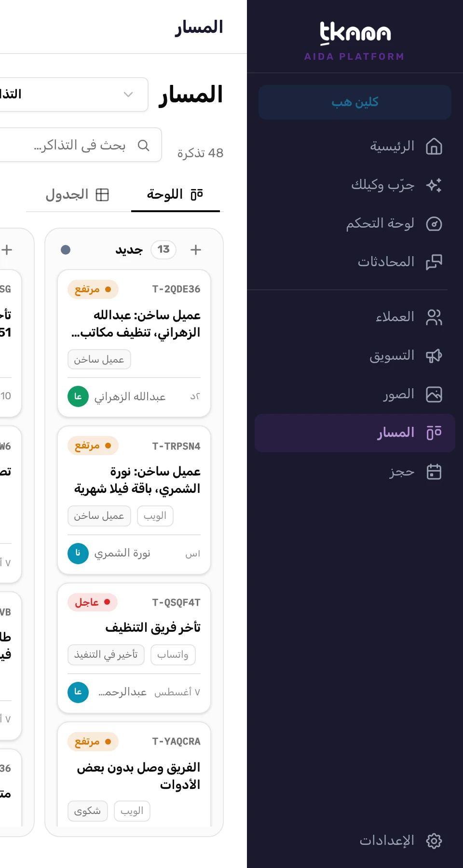Click the megaphone icon for التسويق
The width and height of the screenshot is (463, 868).
coord(434,355)
